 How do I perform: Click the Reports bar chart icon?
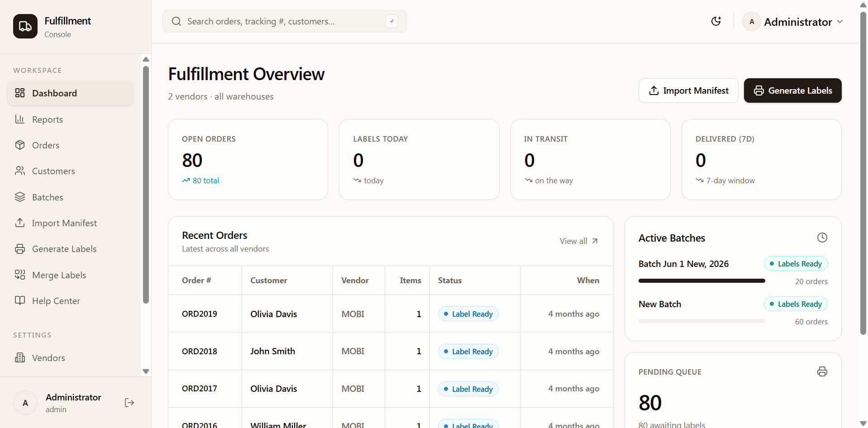(x=20, y=119)
